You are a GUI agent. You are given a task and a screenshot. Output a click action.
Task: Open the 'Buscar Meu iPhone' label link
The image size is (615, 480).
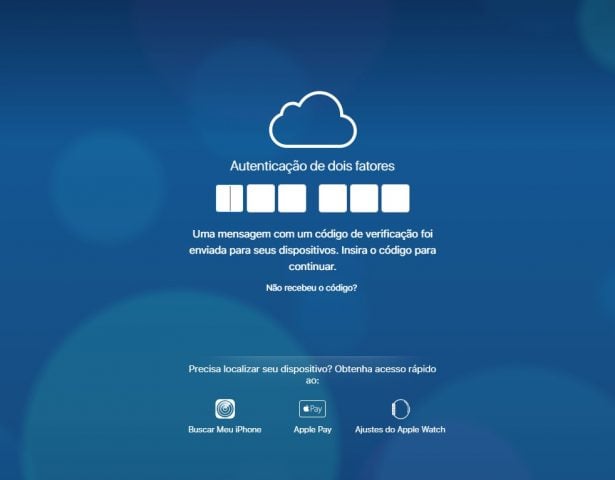point(225,430)
